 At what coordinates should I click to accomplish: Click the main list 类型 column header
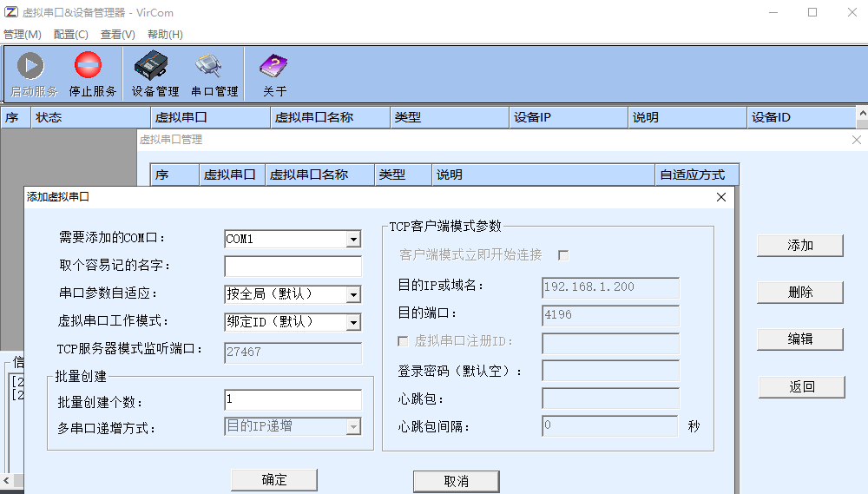449,117
